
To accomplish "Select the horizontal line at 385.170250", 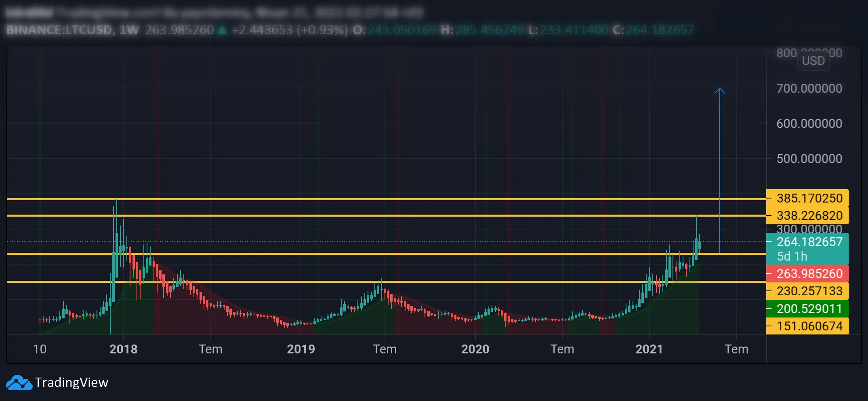I will click(387, 199).
